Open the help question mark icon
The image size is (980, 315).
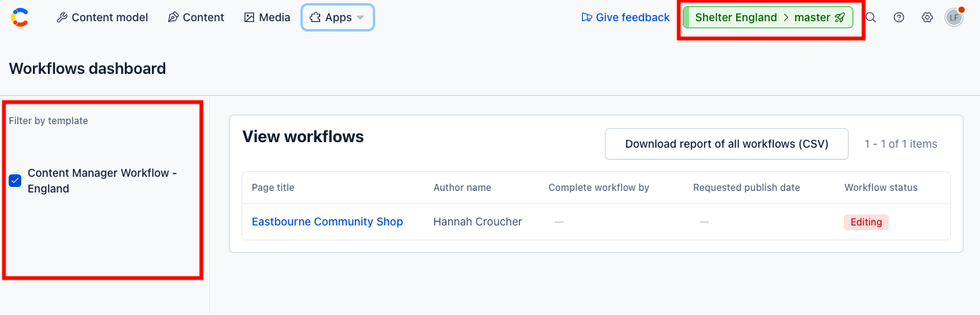point(899,17)
